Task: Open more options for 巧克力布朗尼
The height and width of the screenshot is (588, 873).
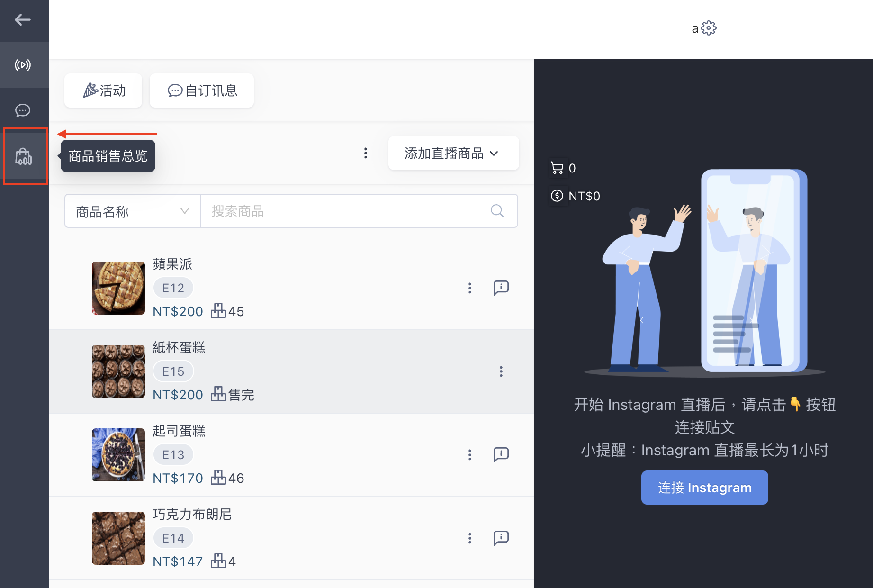Action: pos(469,538)
